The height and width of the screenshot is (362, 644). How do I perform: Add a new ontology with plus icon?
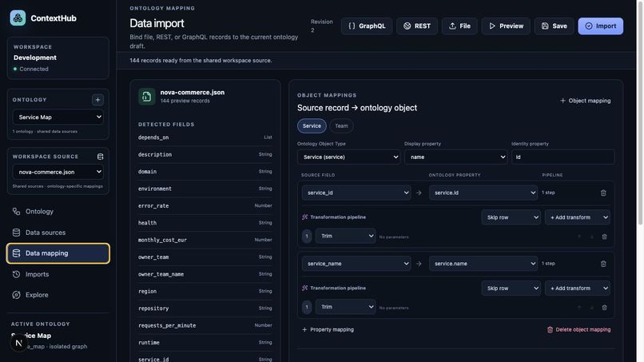pyautogui.click(x=97, y=99)
